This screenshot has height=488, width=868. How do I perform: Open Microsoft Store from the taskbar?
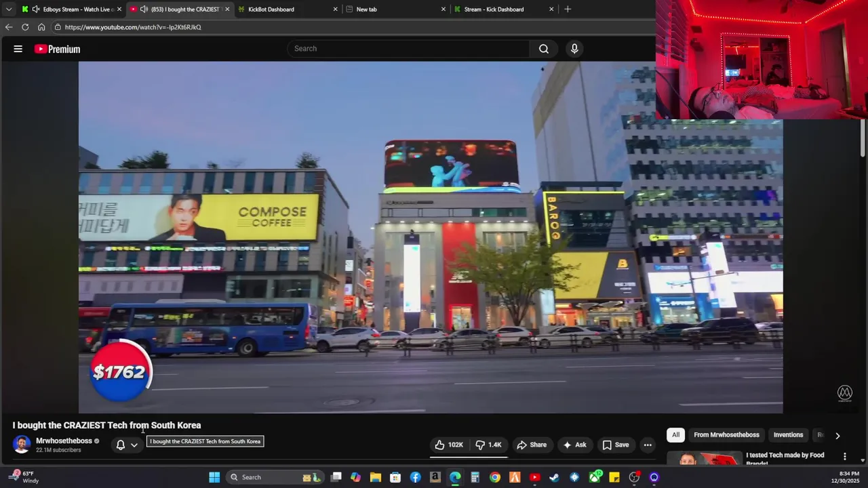point(395,477)
